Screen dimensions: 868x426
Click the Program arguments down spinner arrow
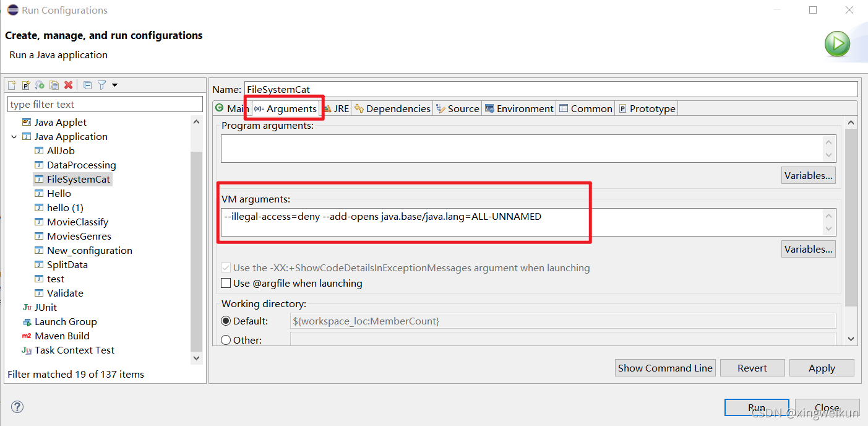tap(828, 155)
